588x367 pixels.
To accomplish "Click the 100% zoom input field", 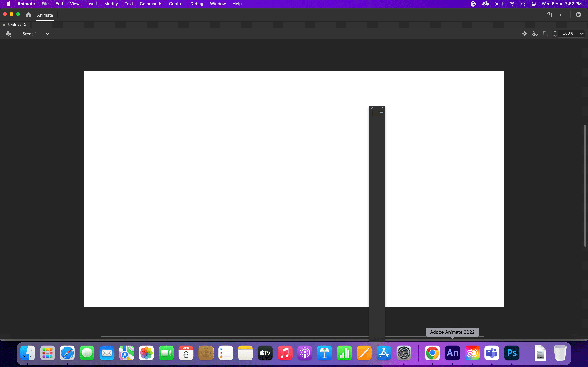I will click(568, 33).
